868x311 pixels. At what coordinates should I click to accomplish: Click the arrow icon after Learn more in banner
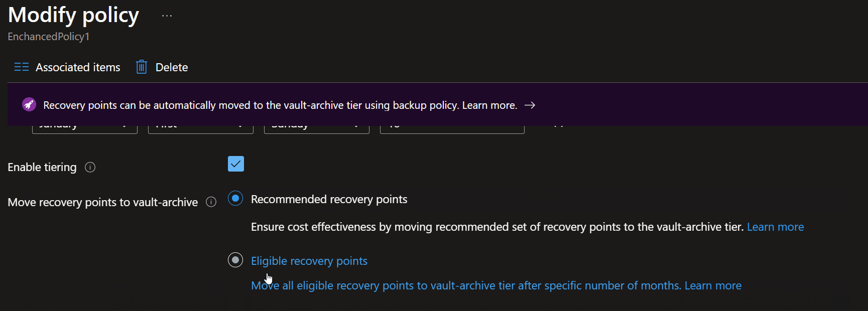pos(530,105)
